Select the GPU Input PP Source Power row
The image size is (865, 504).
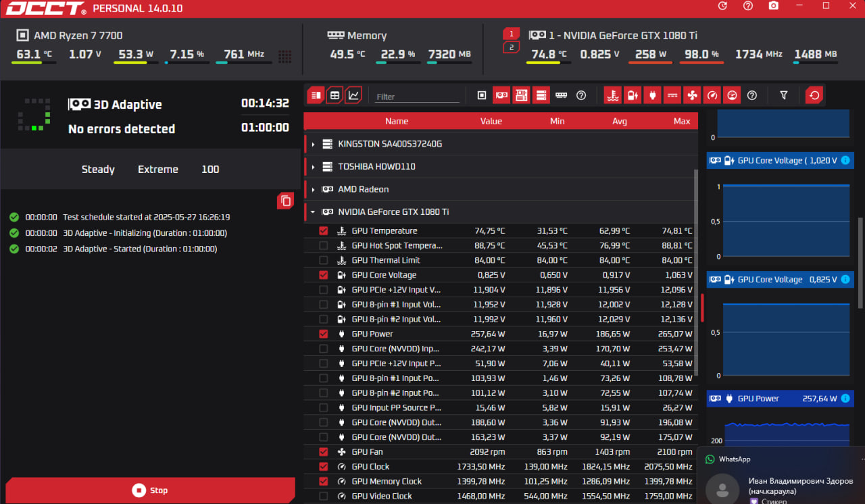tap(501, 408)
